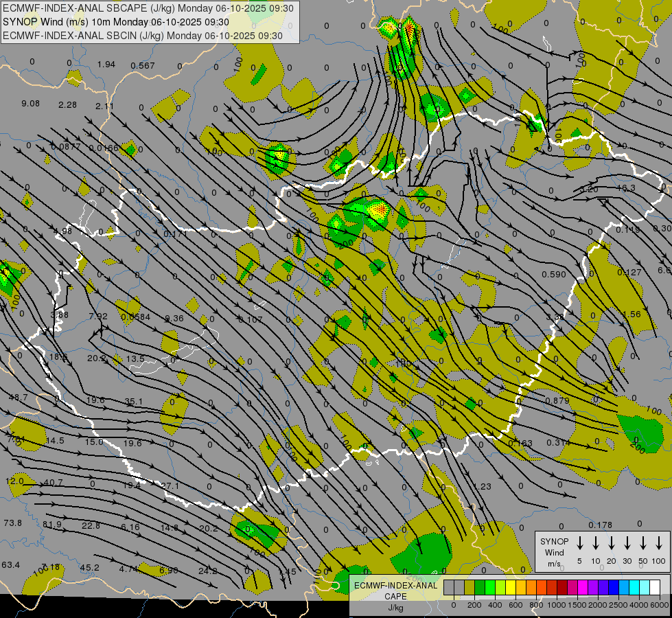
Task: Click the 0.879 value on the map
Action: [557, 400]
